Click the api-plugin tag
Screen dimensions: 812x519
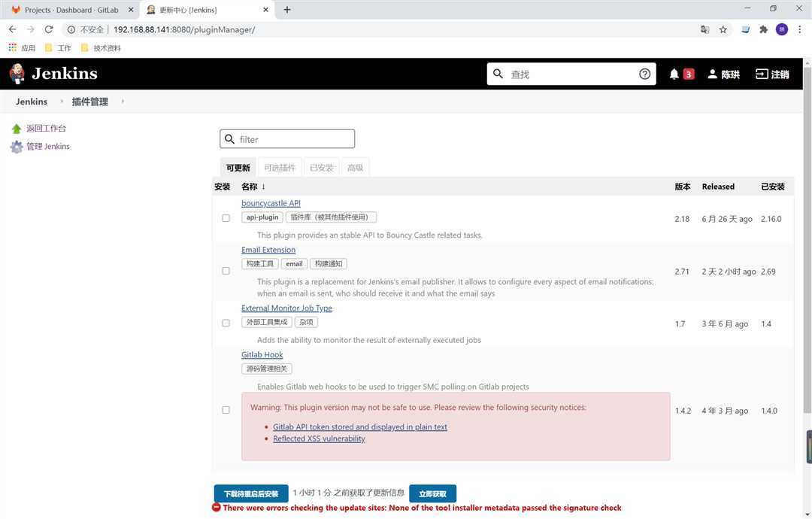pyautogui.click(x=262, y=217)
